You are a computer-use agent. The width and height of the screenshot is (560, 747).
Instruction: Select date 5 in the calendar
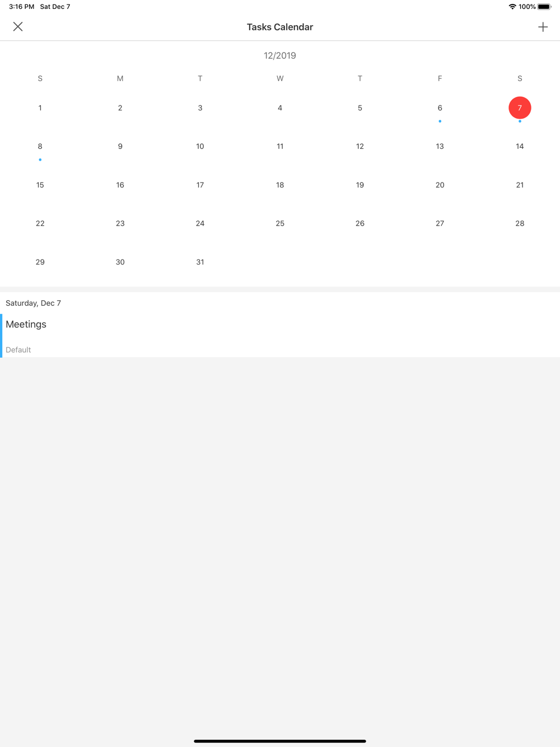tap(360, 108)
